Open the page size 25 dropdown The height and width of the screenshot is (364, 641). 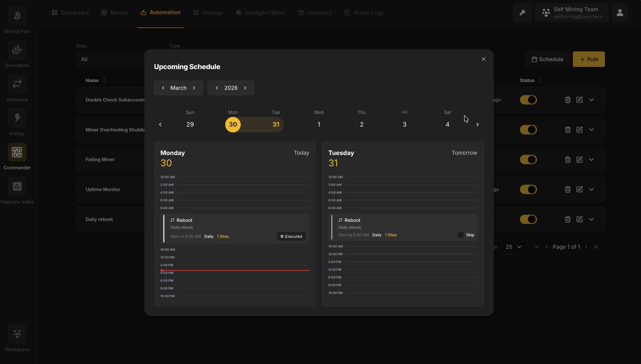tap(514, 247)
